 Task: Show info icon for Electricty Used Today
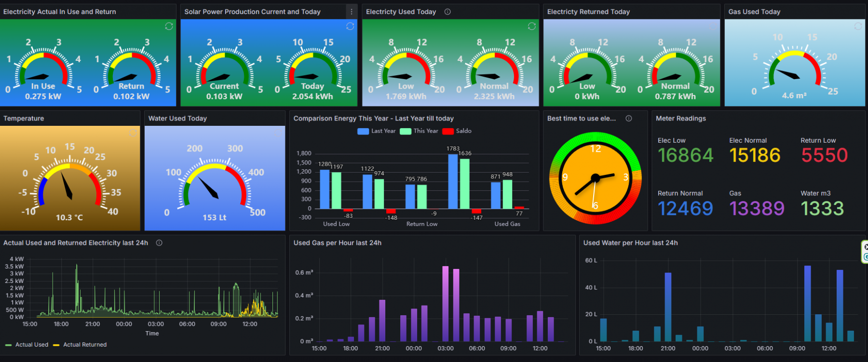tap(448, 12)
